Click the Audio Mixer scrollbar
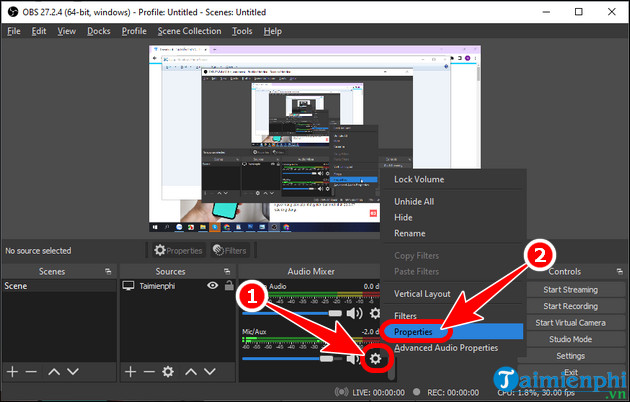Screen dimensions: 630x402 pos(391,369)
